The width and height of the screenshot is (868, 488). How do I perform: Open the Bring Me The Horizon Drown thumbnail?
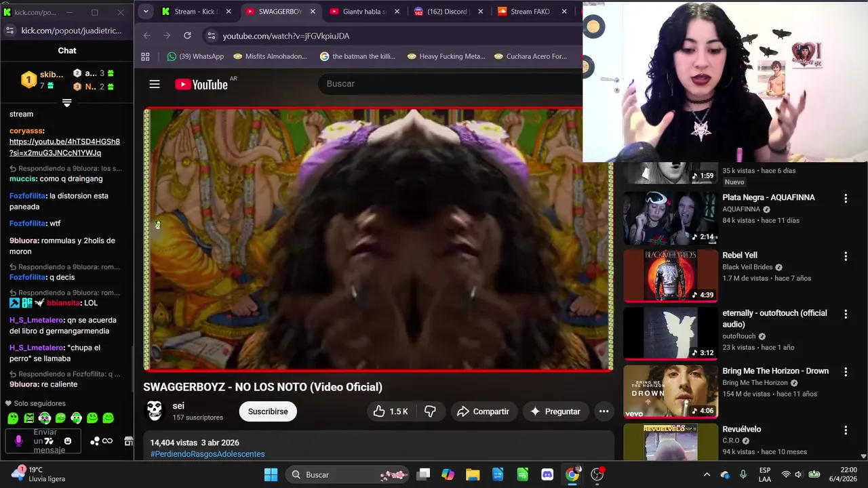(670, 391)
